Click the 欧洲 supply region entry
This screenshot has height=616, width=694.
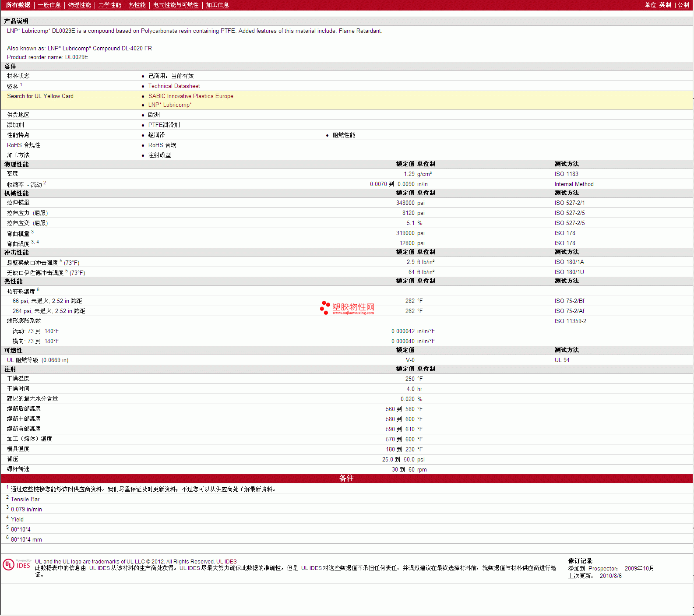[x=154, y=115]
